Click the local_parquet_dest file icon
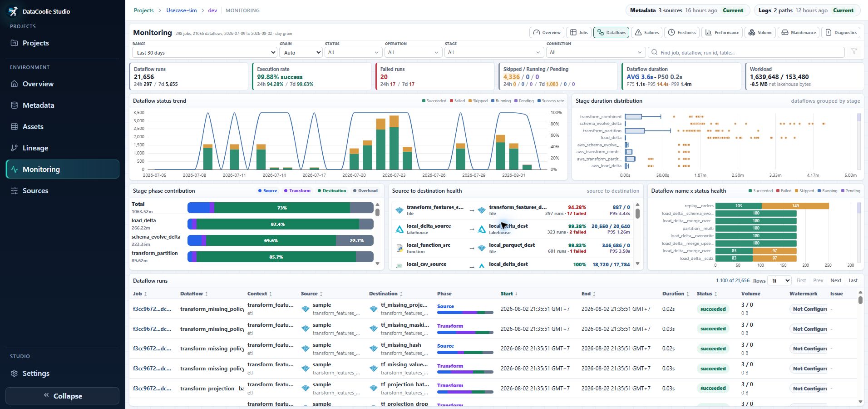Image resolution: width=868 pixels, height=409 pixels. [482, 248]
